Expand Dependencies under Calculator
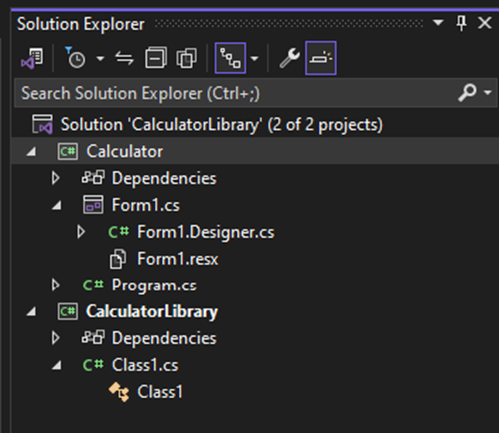Image resolution: width=500 pixels, height=433 pixels. click(56, 178)
